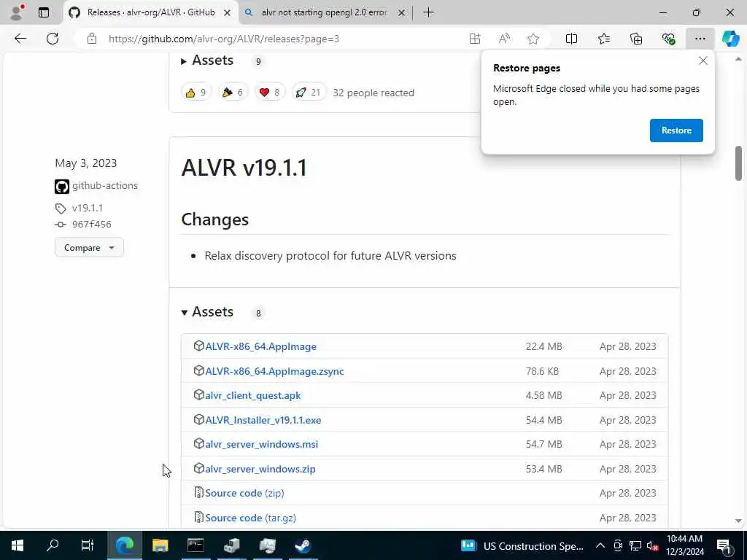The image size is (747, 560).
Task: Open Settings and more ellipsis
Action: tap(700, 39)
